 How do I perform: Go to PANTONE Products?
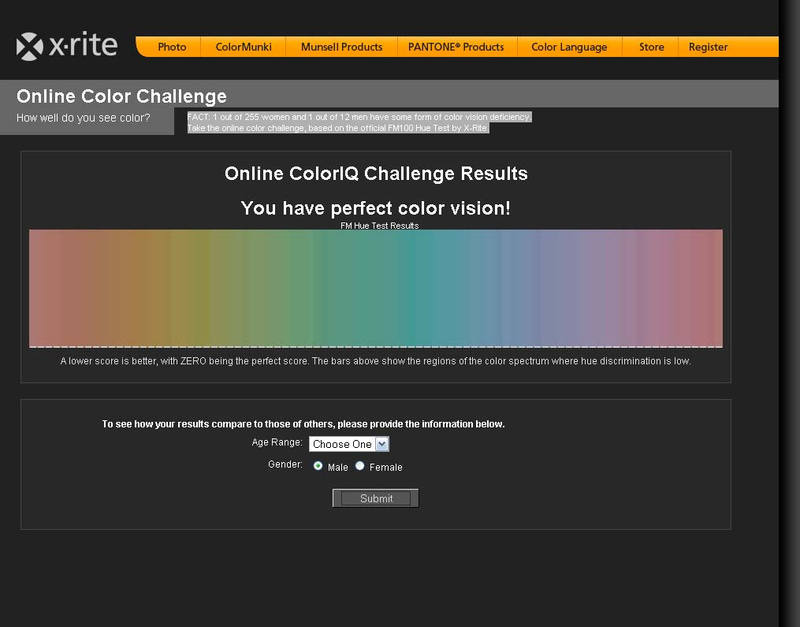click(456, 47)
